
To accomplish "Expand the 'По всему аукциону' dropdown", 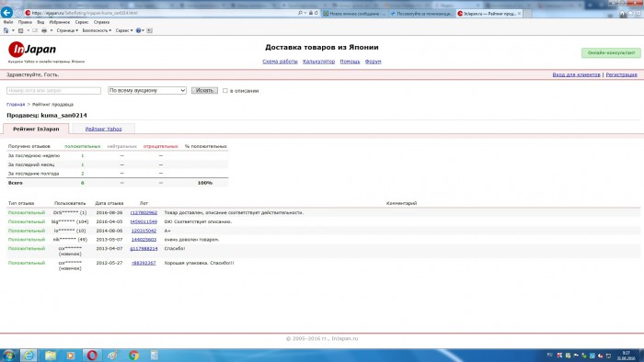I will click(x=147, y=91).
